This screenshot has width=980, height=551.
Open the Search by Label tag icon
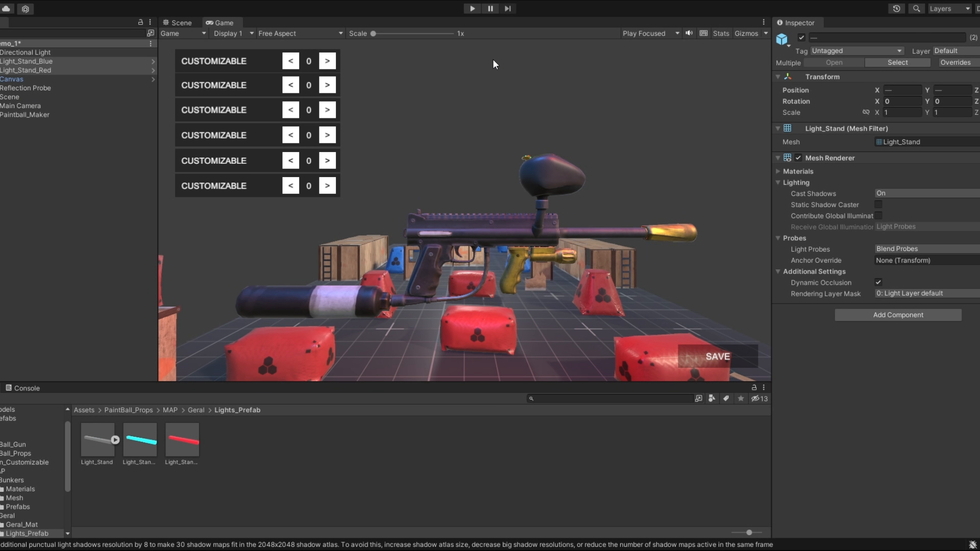[x=726, y=398]
